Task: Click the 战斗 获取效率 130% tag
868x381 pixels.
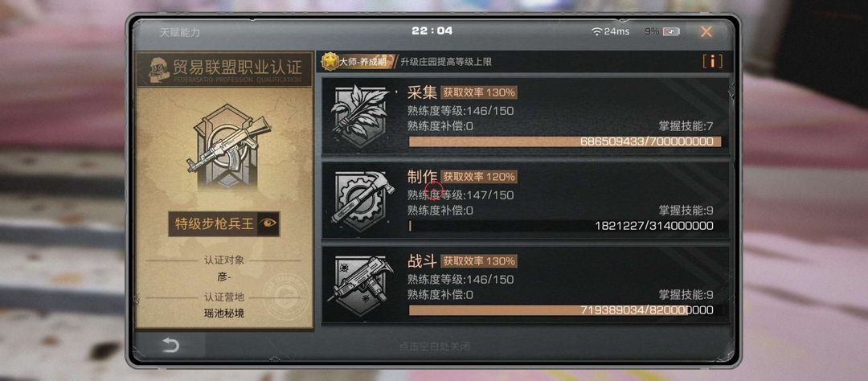Action: (x=479, y=260)
